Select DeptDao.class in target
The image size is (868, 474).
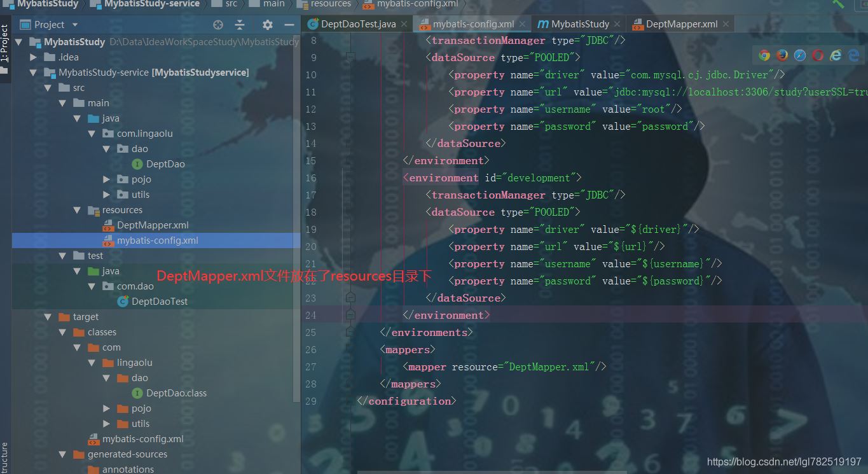(x=176, y=393)
